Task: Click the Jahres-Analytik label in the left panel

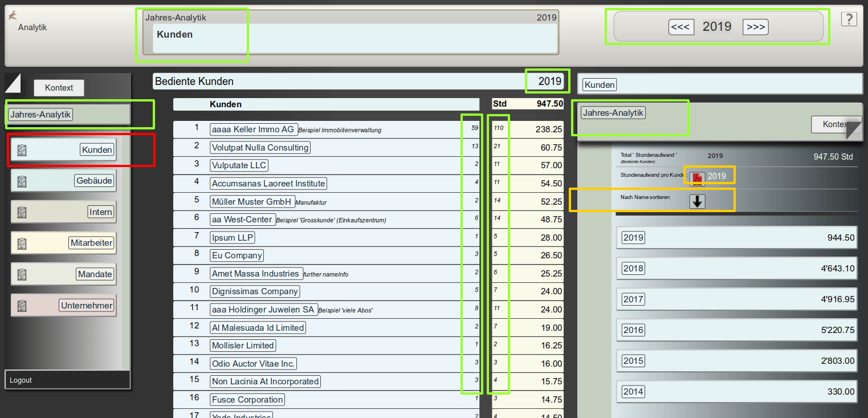Action: (x=40, y=115)
